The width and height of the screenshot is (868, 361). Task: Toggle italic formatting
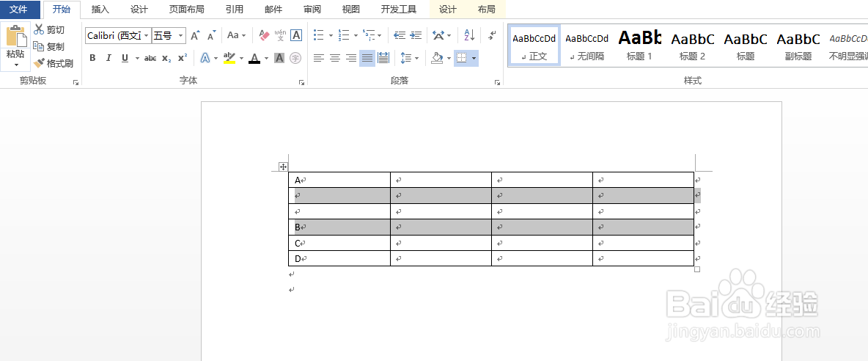coord(108,57)
